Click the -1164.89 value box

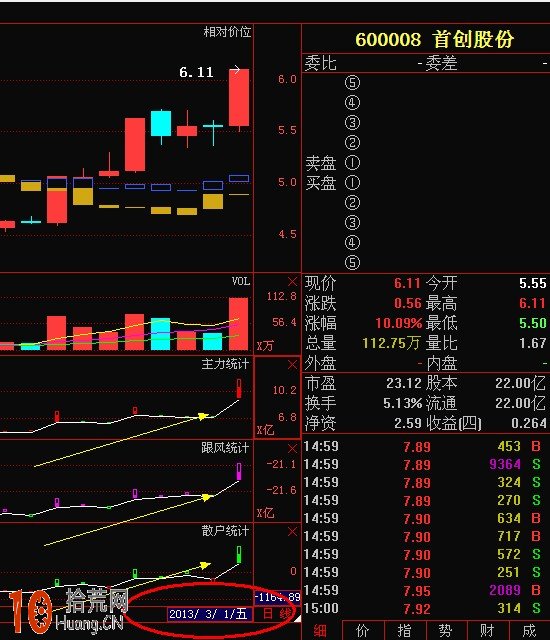pyautogui.click(x=277, y=598)
